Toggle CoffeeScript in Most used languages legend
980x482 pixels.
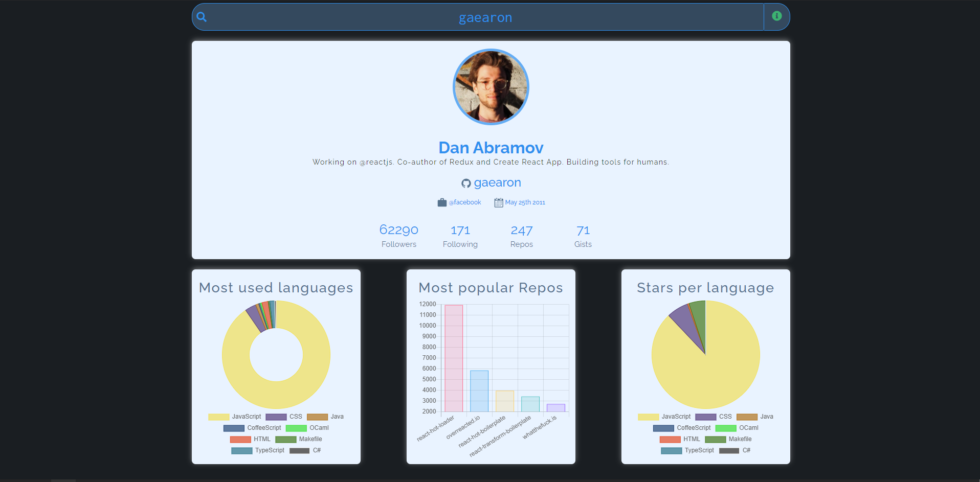click(252, 428)
